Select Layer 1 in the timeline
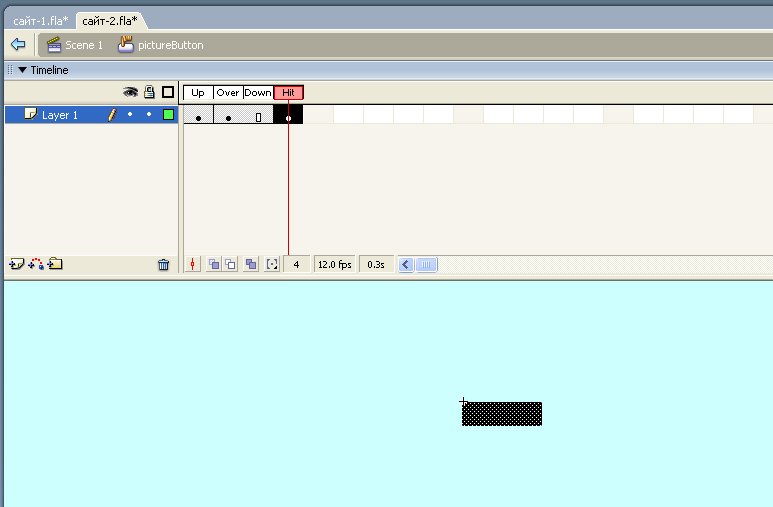 coord(91,115)
